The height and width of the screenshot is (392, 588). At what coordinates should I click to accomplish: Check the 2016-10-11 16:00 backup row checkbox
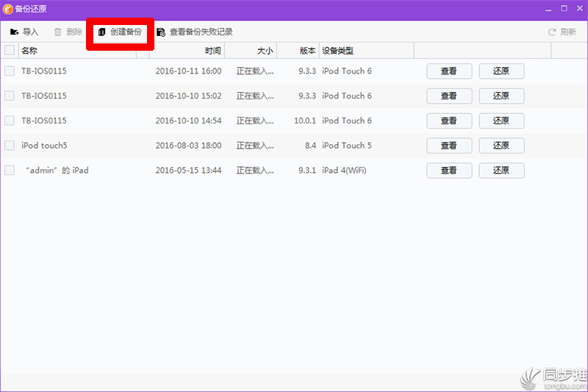tap(10, 71)
